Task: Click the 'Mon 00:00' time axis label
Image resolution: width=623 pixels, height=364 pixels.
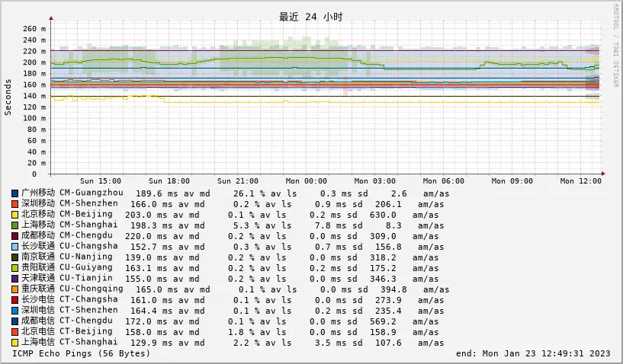Action: (305, 181)
